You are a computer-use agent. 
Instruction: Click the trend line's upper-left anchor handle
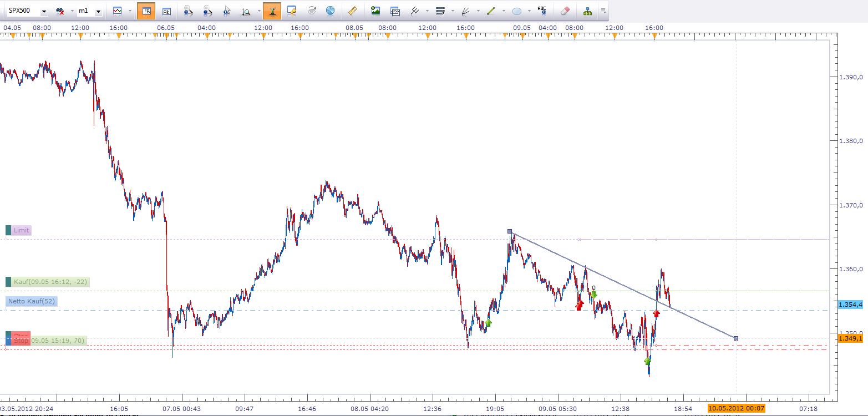510,231
